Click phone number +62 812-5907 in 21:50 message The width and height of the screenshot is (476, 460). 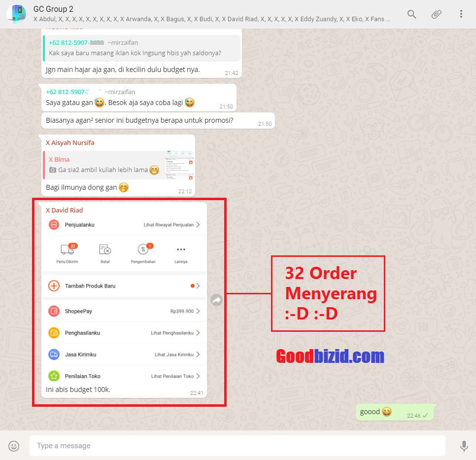[x=67, y=92]
